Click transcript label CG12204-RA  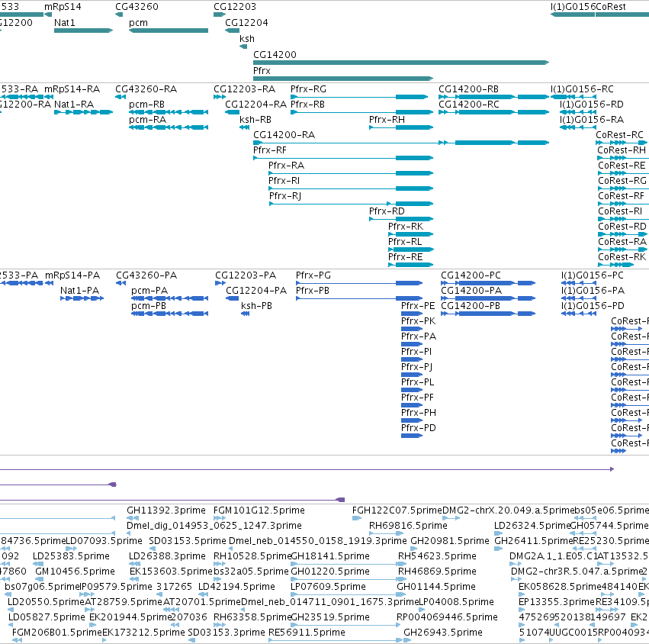click(256, 105)
